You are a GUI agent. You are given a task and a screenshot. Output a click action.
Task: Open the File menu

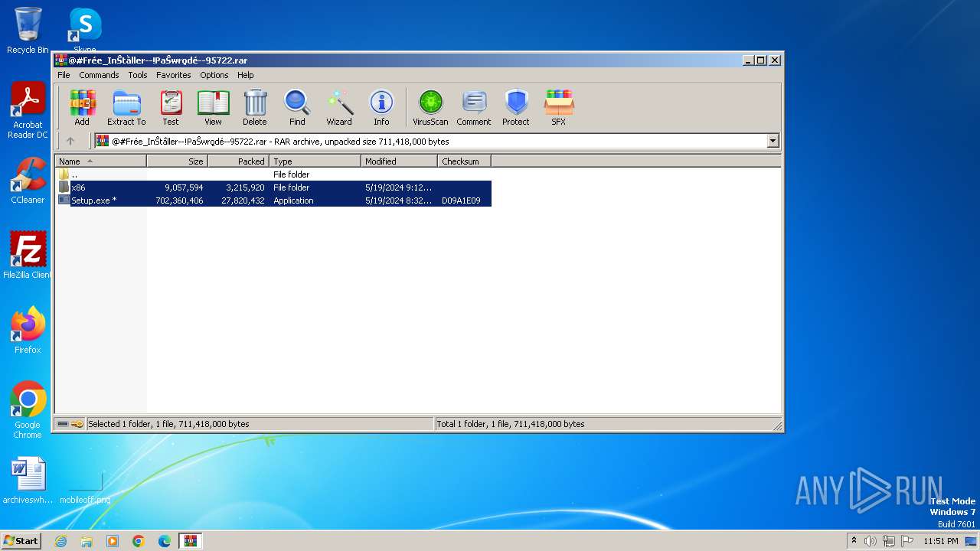(64, 75)
